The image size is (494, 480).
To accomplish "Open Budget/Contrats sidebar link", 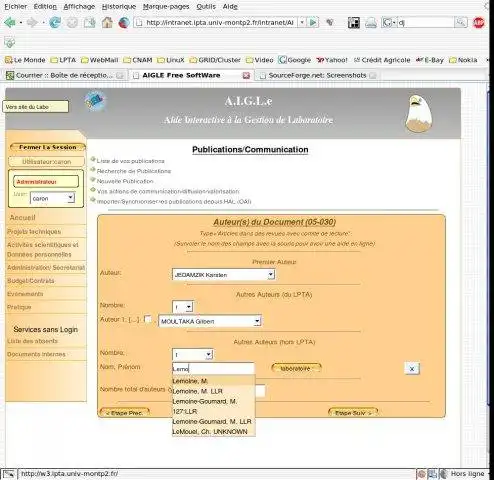I will click(x=31, y=281).
